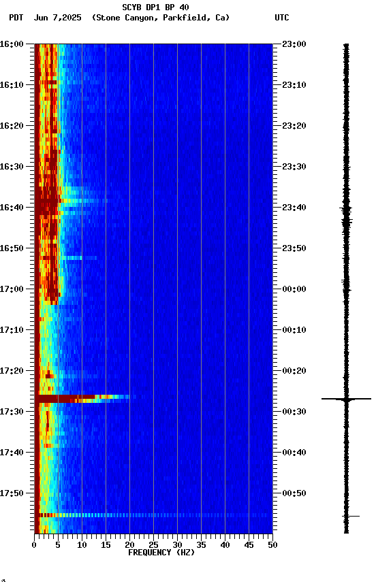Click the date 'Jun 7,2025'
376x588 pixels.
pos(57,18)
